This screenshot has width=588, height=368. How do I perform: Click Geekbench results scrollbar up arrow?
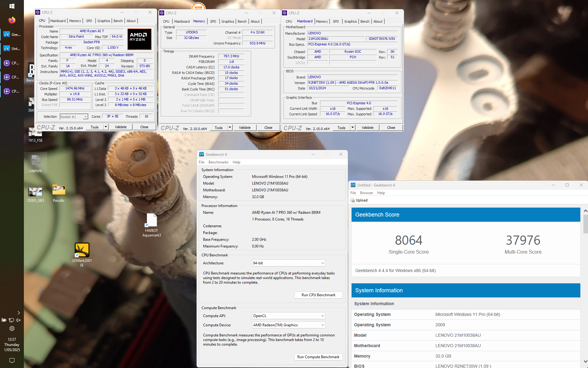[585, 211]
